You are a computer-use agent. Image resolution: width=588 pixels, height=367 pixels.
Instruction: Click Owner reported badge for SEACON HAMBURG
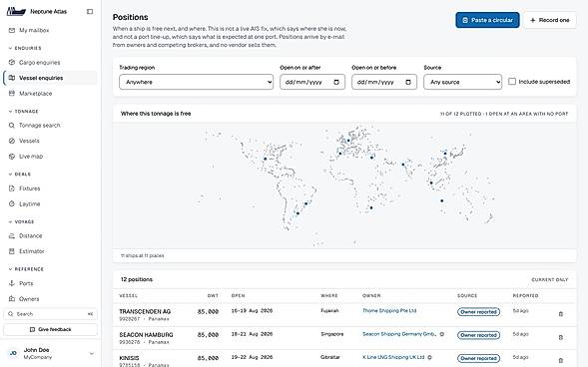478,335
